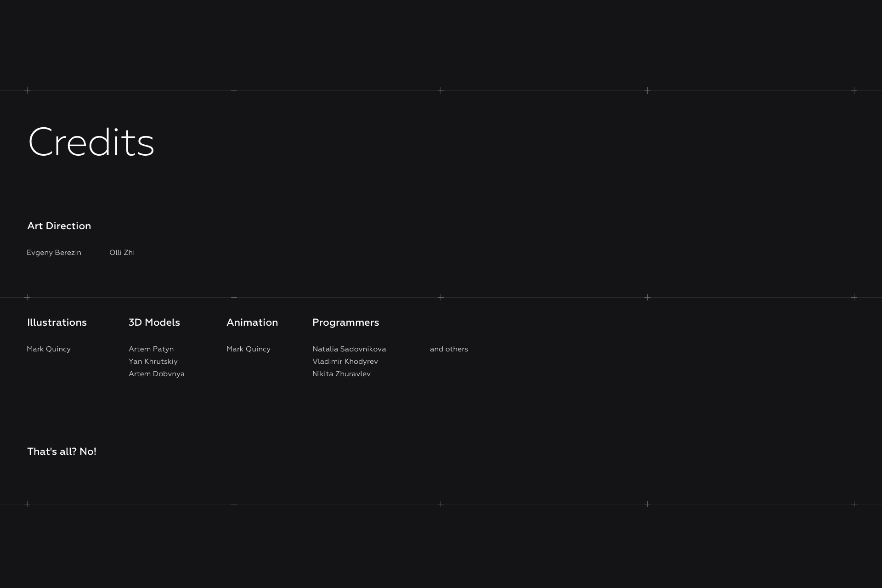Select the name Olli Zhi
This screenshot has width=882, height=588.
pos(122,253)
